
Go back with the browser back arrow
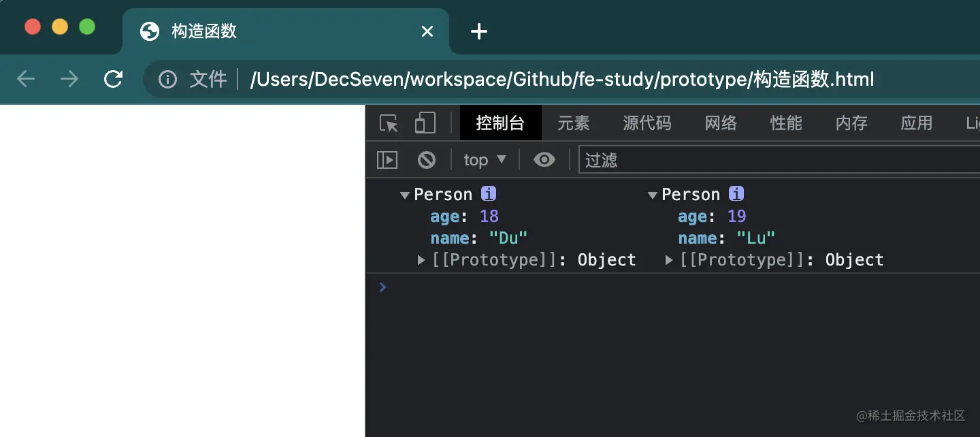[26, 80]
